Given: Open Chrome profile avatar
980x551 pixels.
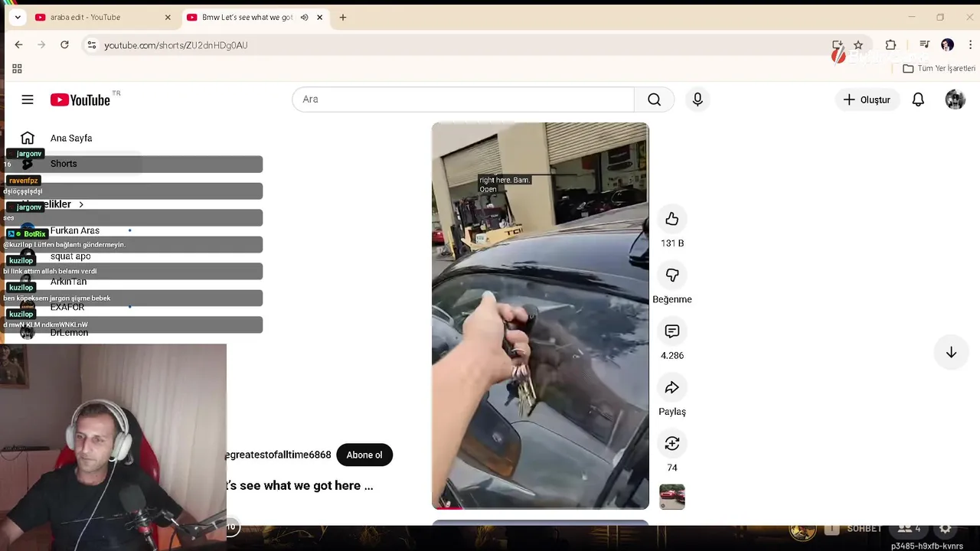Looking at the screenshot, I should click(x=947, y=45).
